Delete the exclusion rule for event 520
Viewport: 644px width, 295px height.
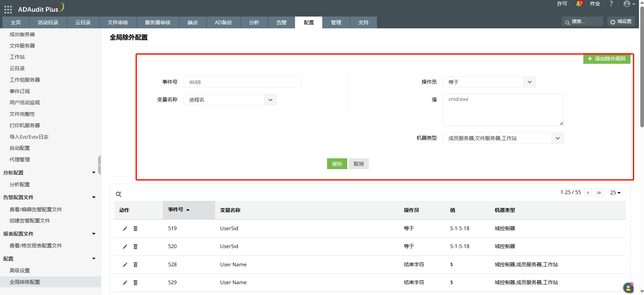(136, 246)
